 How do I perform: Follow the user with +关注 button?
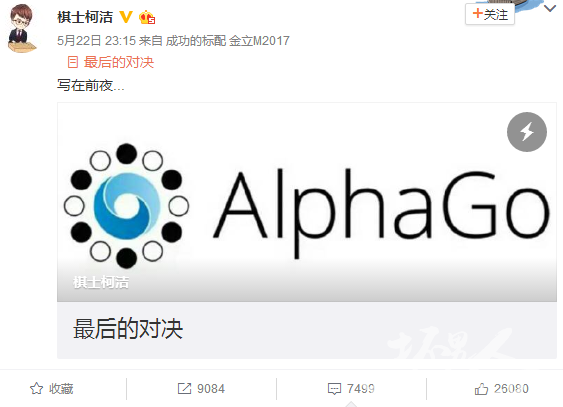490,14
